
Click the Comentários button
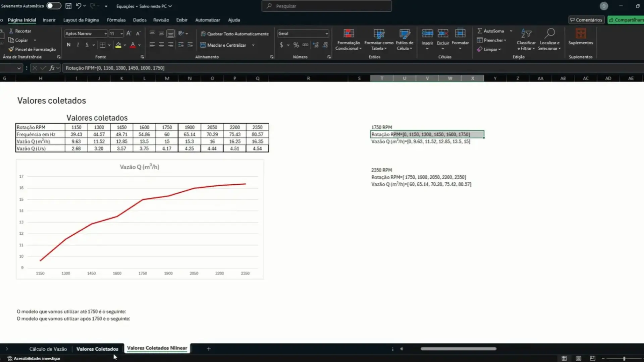[586, 20]
